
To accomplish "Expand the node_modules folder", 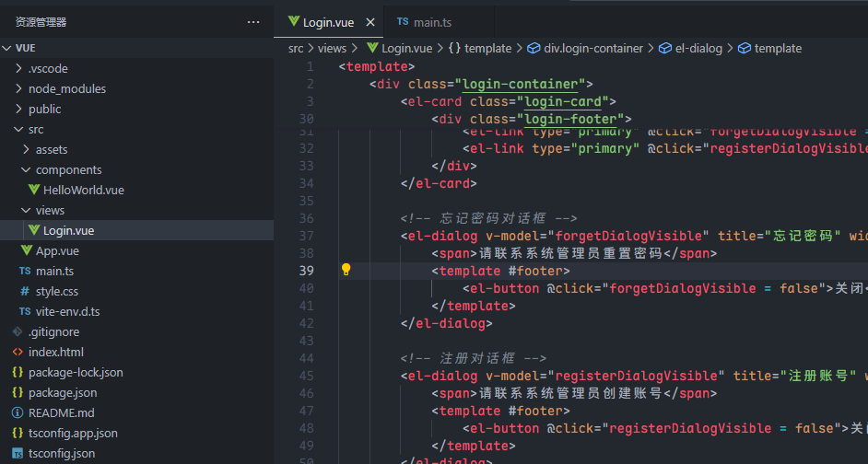I will 66,88.
